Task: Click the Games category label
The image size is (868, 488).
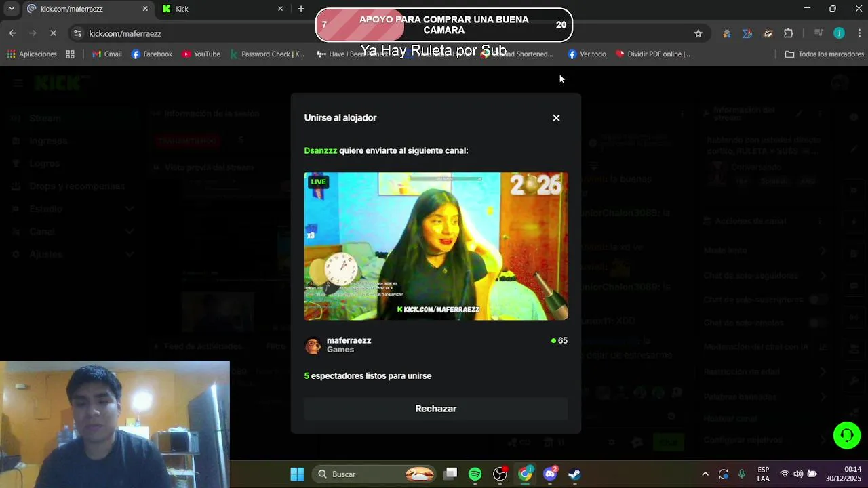Action: [340, 350]
